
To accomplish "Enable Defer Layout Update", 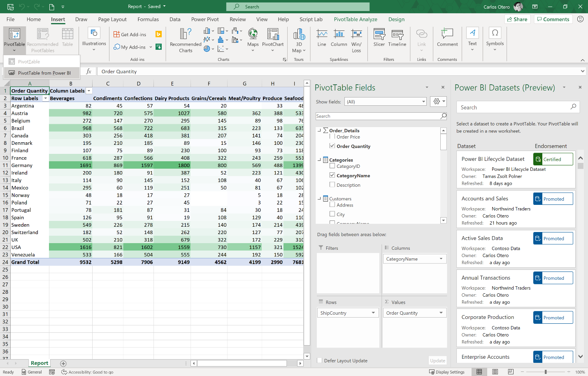I will [x=320, y=360].
